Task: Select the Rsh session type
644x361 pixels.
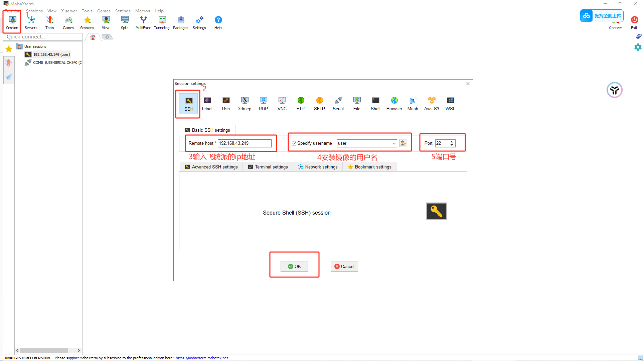Action: 226,104
